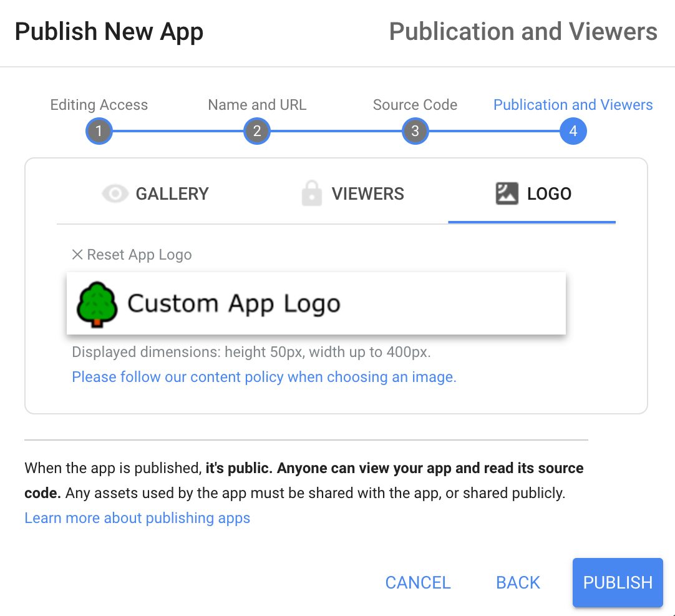Navigate back via the Editing Access step label
This screenshot has height=616, width=675.
click(x=99, y=104)
